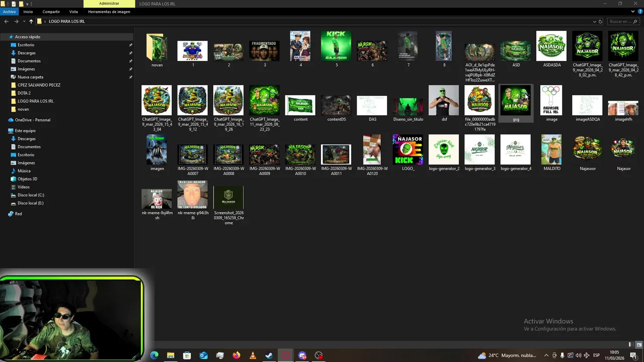Select IMG-20260309-WA0120 thumbnail

click(372, 149)
